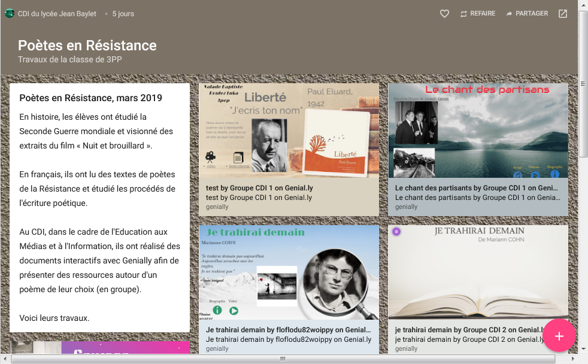Click the vertical scrollbar down arrow
This screenshot has width=588, height=364.
[x=583, y=350]
